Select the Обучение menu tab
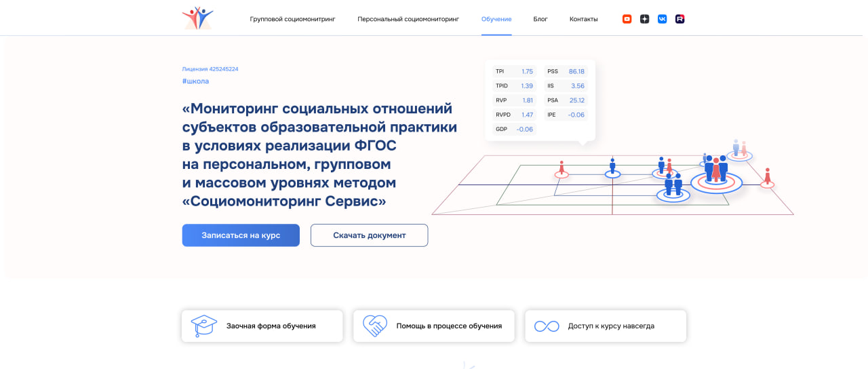Viewport: 868px width, 369px height. 496,19
